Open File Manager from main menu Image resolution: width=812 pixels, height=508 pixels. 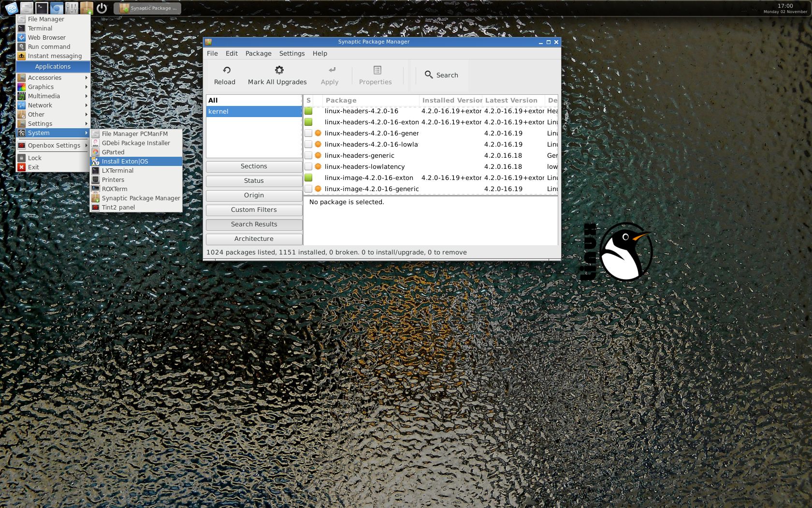click(x=53, y=19)
